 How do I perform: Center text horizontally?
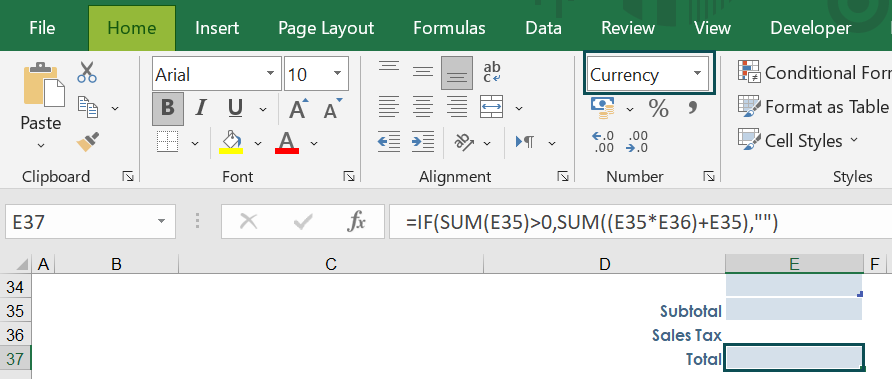pos(423,106)
